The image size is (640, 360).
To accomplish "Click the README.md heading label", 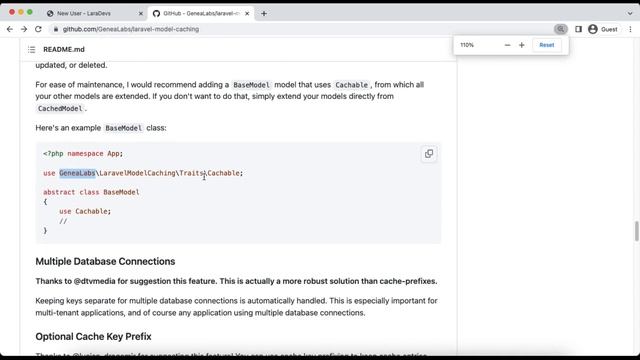I will 64,49.
